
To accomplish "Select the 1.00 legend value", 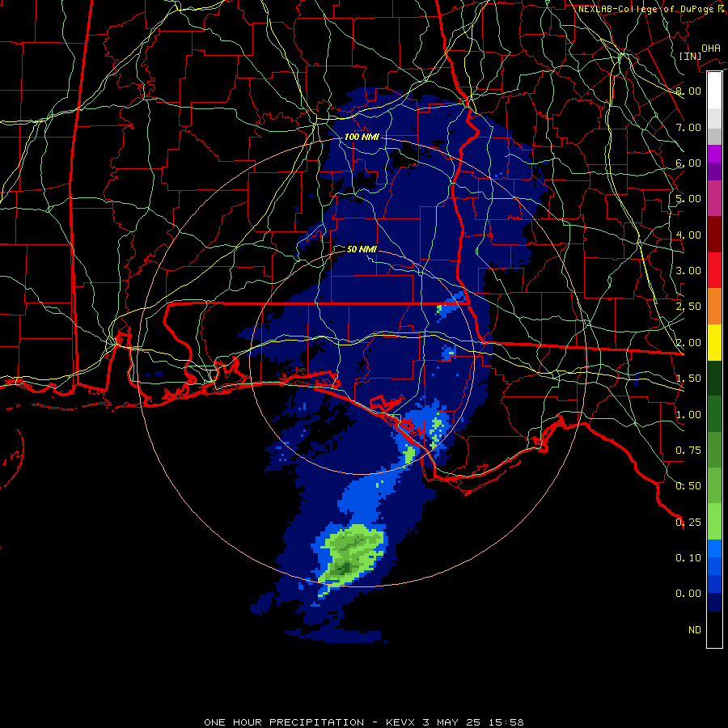I will tap(688, 415).
